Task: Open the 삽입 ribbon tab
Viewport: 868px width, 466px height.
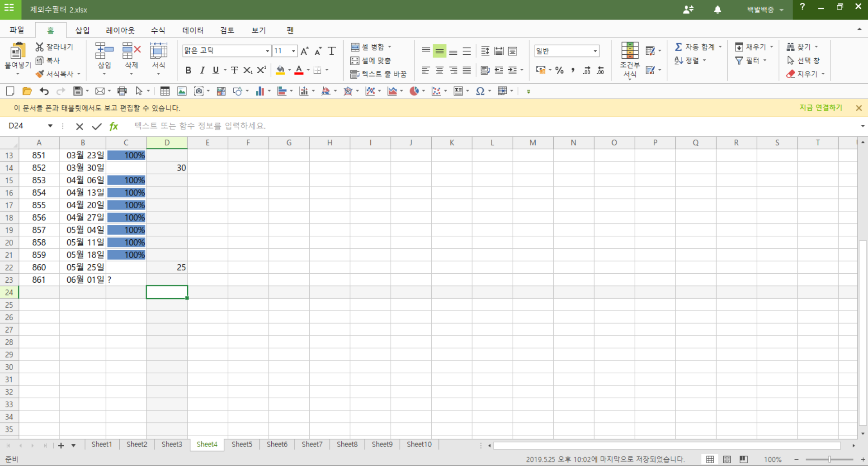Action: pyautogui.click(x=82, y=30)
